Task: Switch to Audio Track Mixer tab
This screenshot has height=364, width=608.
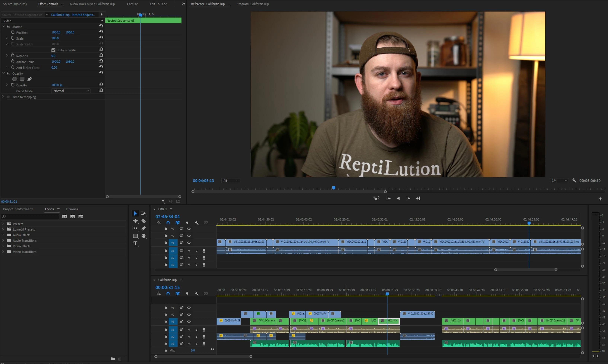Action: 92,4
